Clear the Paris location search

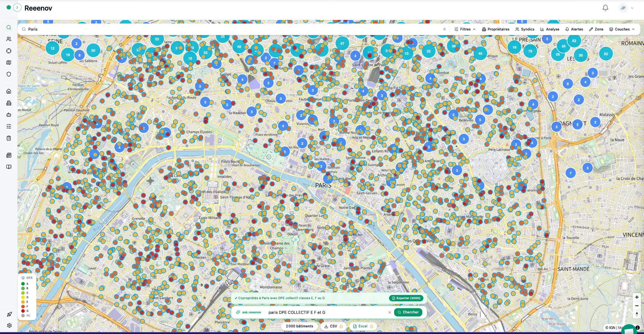pos(444,29)
